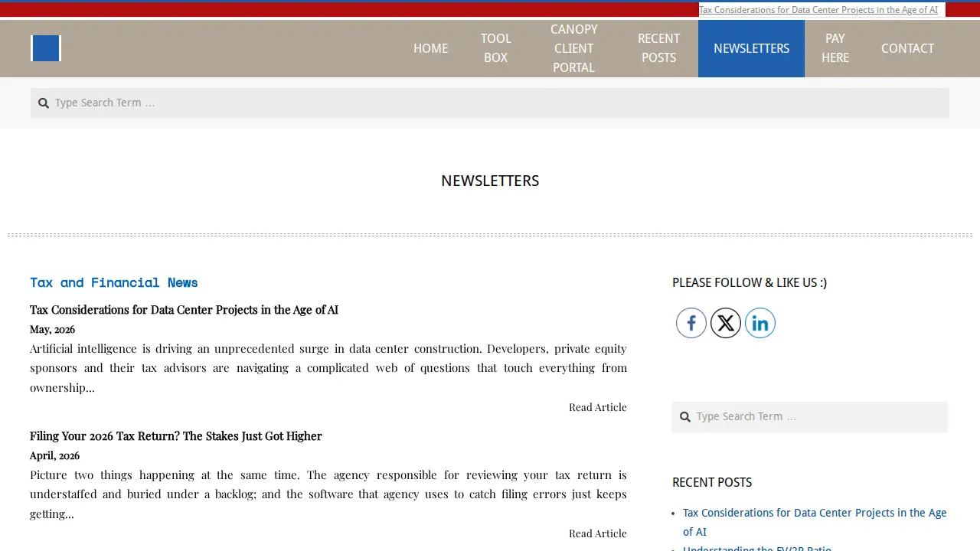The image size is (980, 551).
Task: Open the Contact menu item
Action: click(907, 48)
